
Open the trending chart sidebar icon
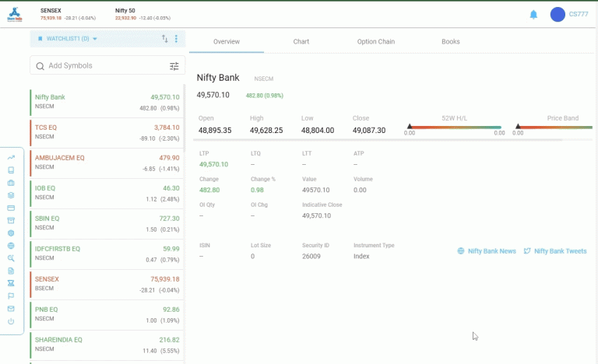click(x=11, y=157)
